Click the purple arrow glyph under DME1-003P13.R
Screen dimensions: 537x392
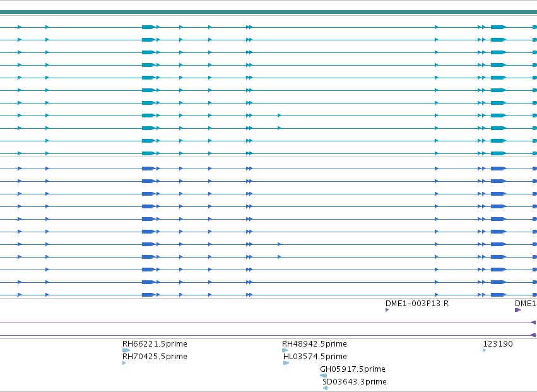coord(387,310)
